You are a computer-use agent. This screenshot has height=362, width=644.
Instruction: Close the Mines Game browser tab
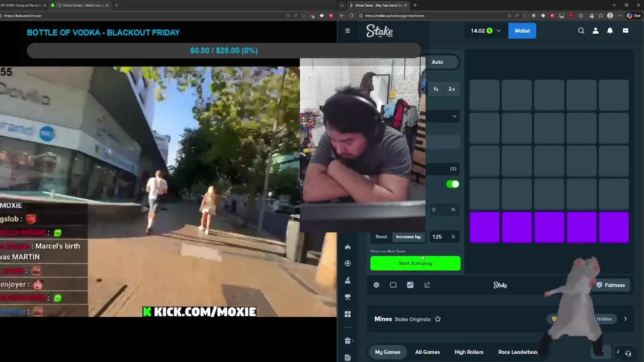[406, 5]
